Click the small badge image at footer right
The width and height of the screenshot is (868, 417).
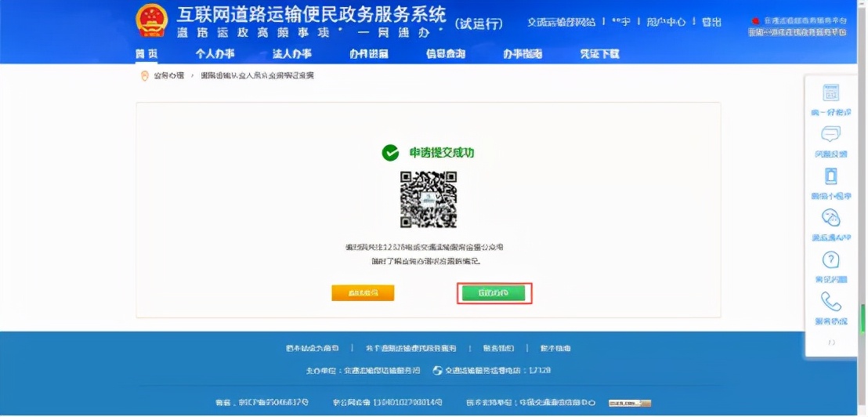point(630,403)
